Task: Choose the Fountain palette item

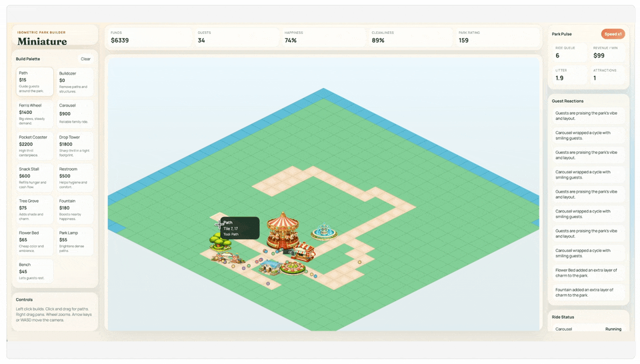Action: [75, 209]
